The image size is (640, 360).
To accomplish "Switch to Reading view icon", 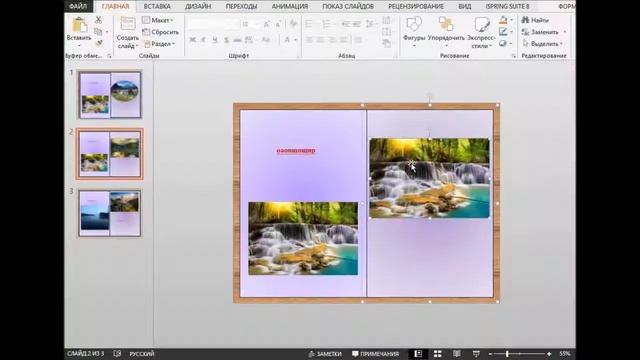I will pos(457,354).
